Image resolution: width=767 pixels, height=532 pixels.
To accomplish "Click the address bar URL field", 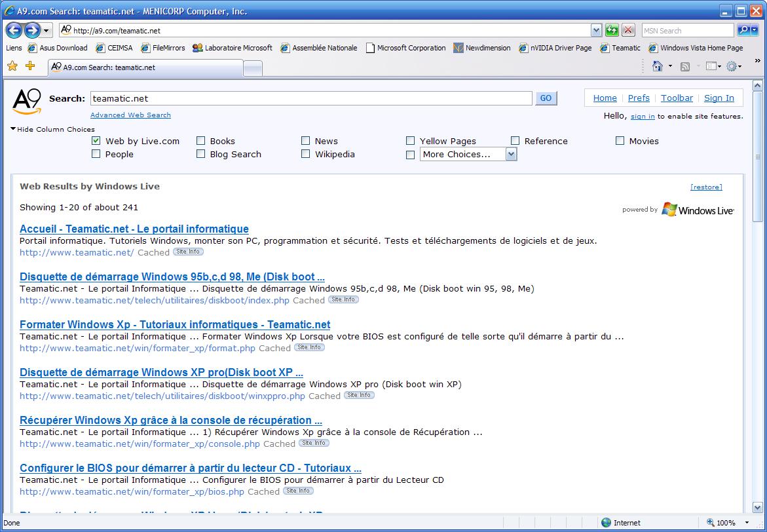I will tap(325, 30).
